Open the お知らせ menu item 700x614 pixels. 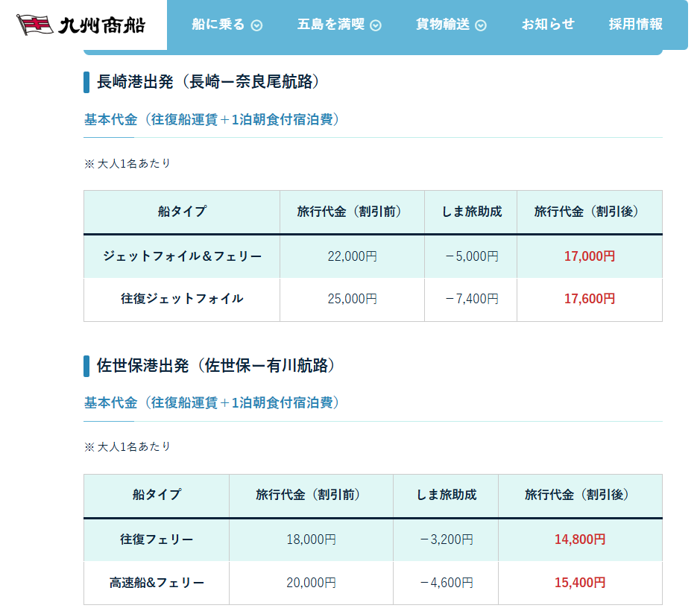coord(548,24)
